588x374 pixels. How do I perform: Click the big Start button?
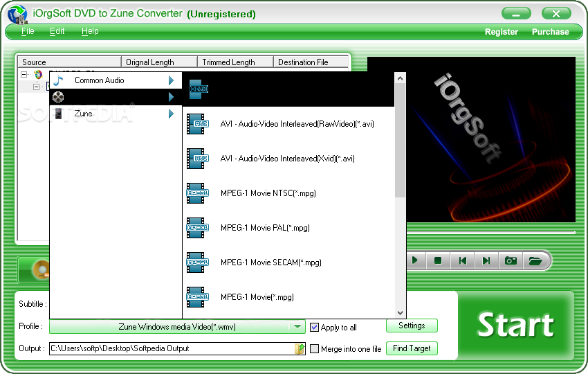[x=515, y=325]
